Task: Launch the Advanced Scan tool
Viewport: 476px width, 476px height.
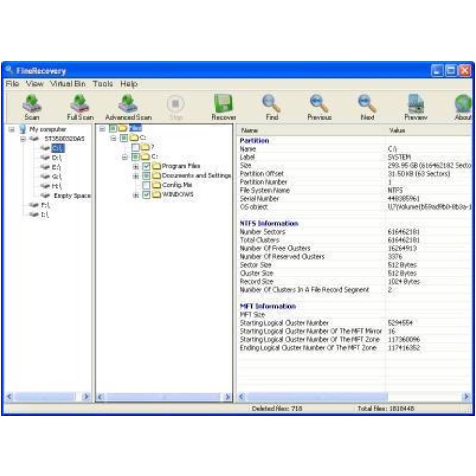Action: click(x=128, y=107)
